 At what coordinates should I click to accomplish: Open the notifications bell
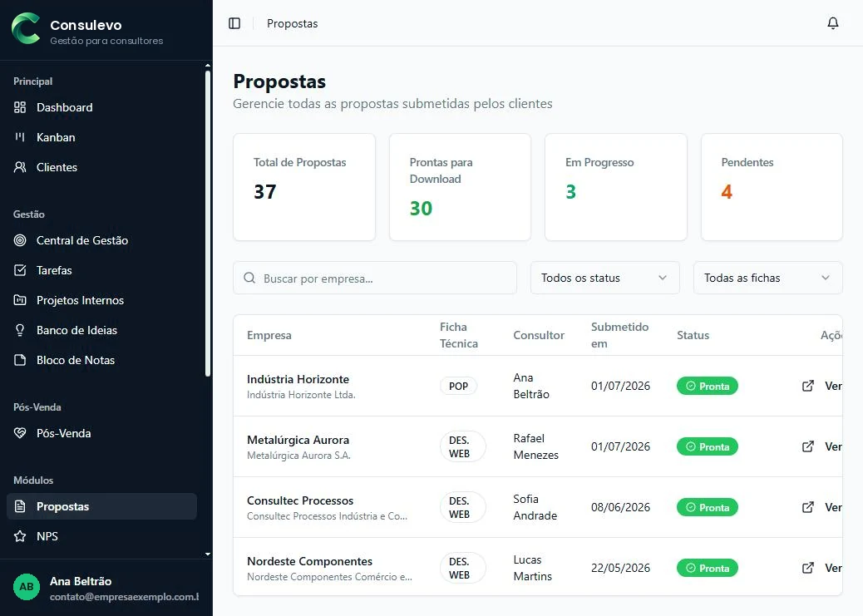tap(833, 23)
